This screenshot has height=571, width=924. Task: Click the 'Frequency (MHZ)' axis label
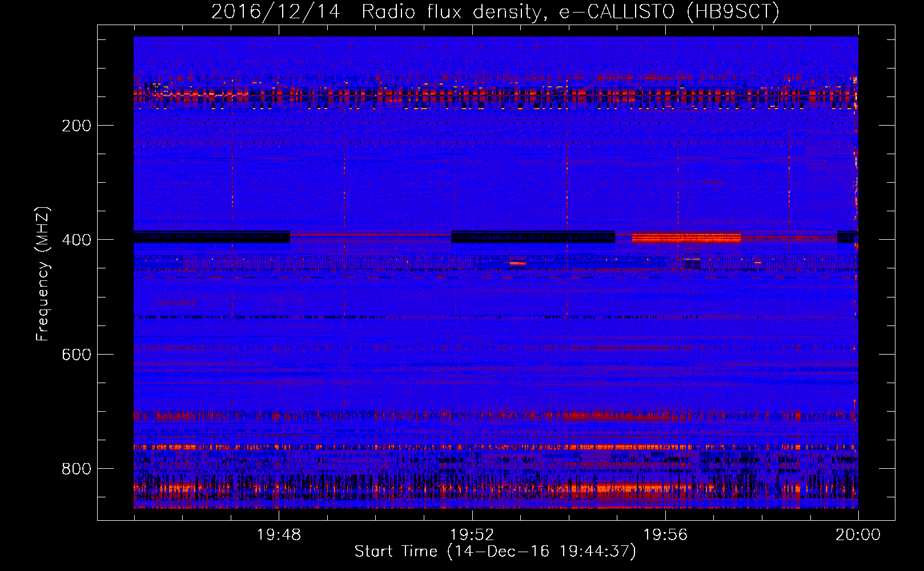(x=43, y=274)
